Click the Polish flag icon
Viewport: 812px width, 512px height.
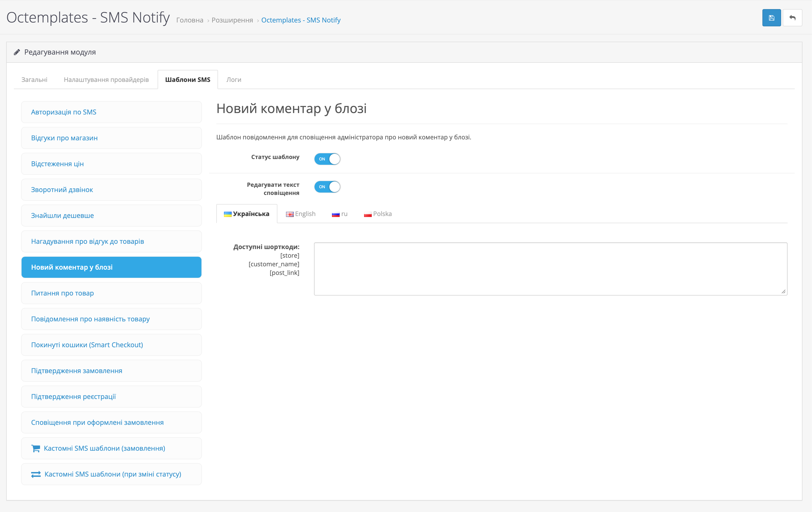pos(368,214)
